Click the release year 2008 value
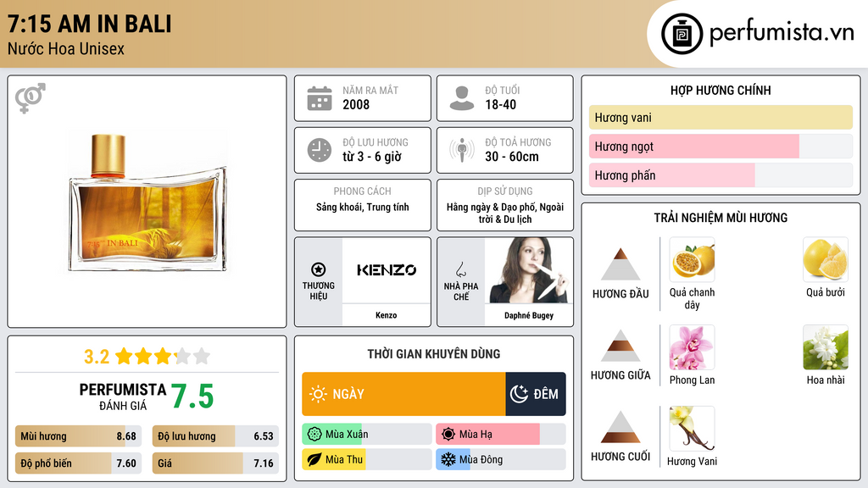868x488 pixels. [x=356, y=104]
